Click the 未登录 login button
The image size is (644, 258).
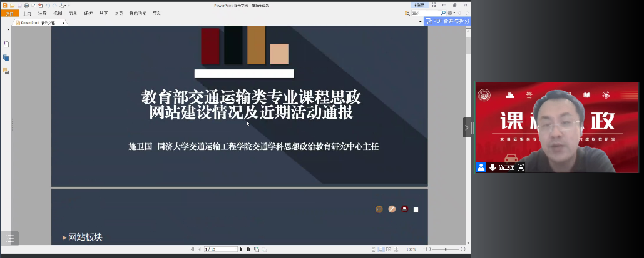coord(419,5)
